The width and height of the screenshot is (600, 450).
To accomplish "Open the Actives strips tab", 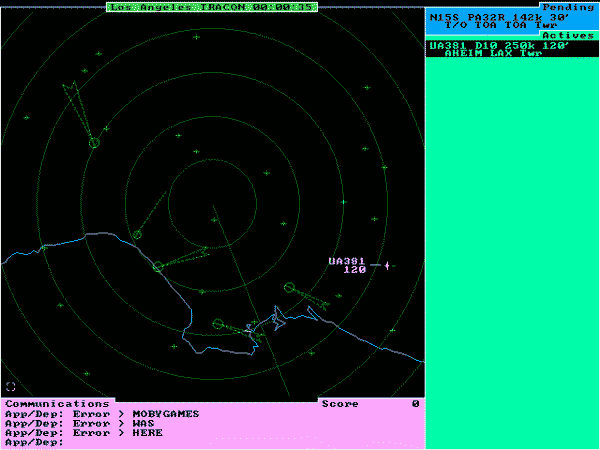I will [x=568, y=35].
